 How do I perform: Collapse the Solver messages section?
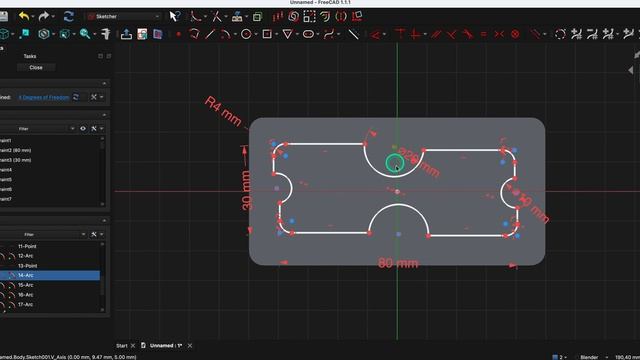pos(104,83)
